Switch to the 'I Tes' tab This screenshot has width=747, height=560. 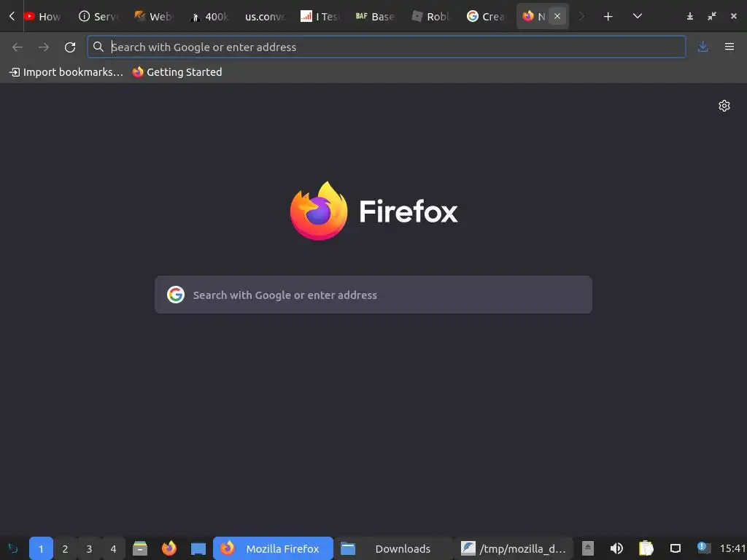click(320, 16)
